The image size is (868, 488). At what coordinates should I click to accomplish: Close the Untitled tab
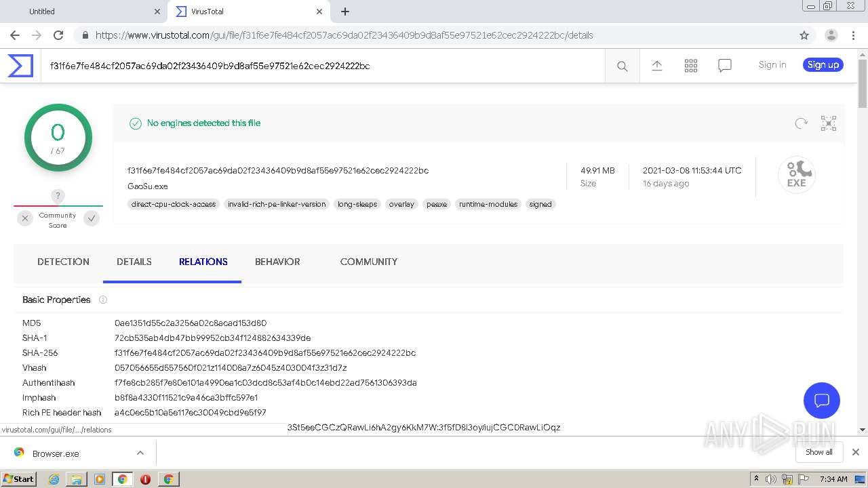pos(157,12)
